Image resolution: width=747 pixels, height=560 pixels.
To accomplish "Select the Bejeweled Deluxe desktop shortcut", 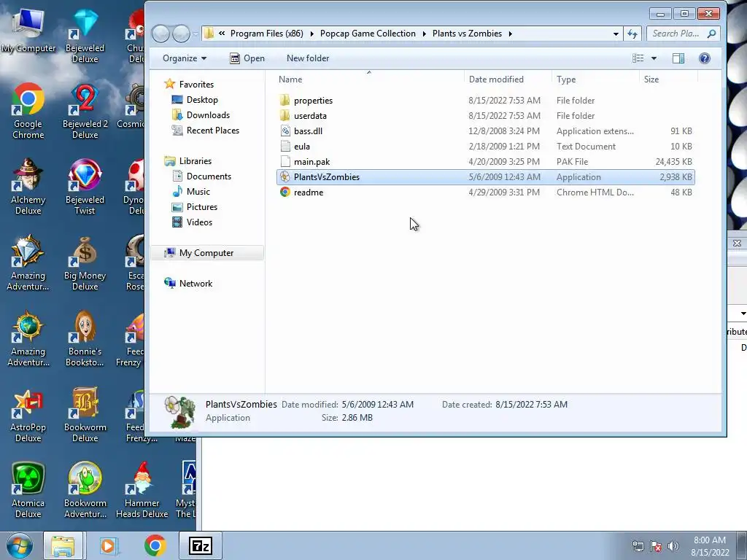I will coord(85,36).
